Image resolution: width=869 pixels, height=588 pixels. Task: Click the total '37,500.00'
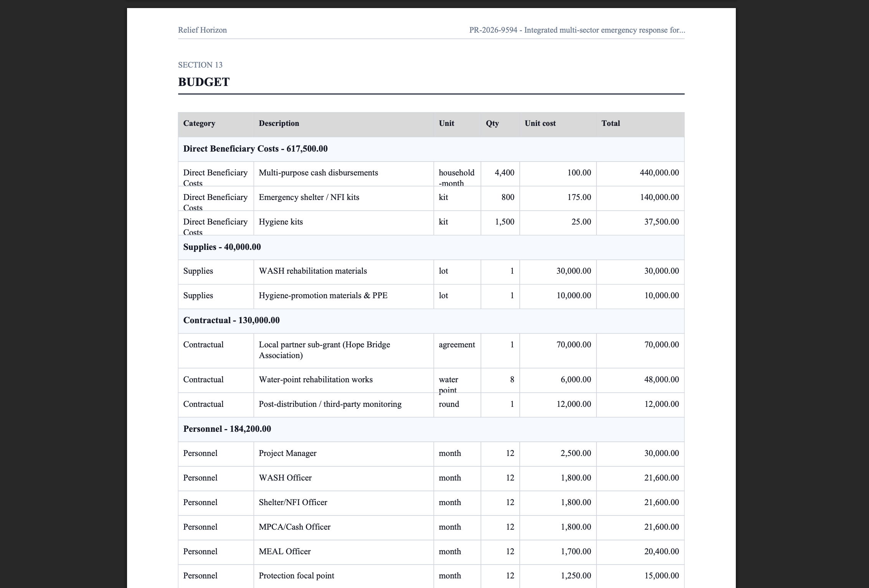661,222
